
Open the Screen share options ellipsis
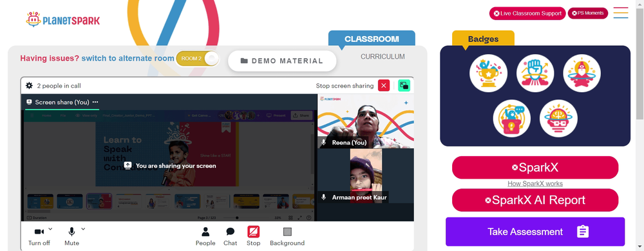(x=95, y=102)
